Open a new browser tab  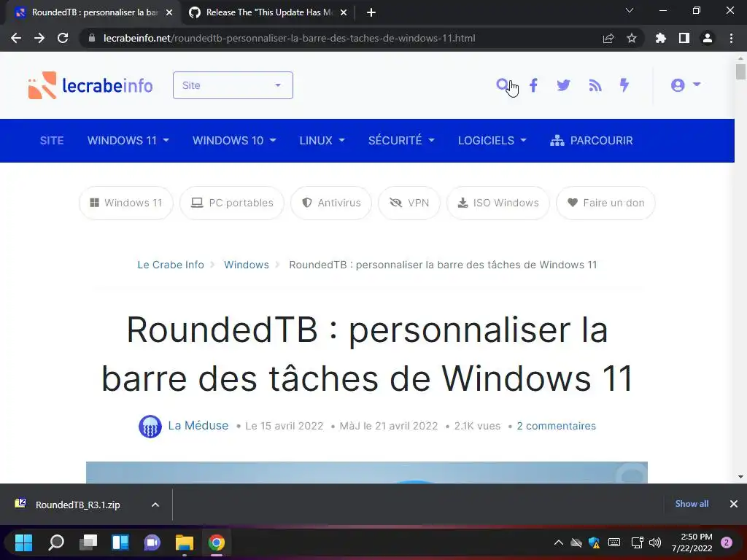[x=371, y=12]
